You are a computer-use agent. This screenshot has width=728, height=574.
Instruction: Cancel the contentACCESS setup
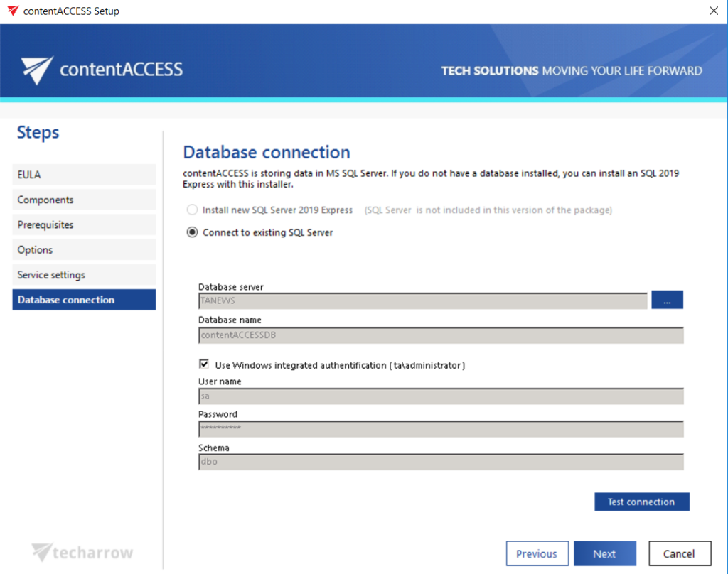[x=680, y=553]
